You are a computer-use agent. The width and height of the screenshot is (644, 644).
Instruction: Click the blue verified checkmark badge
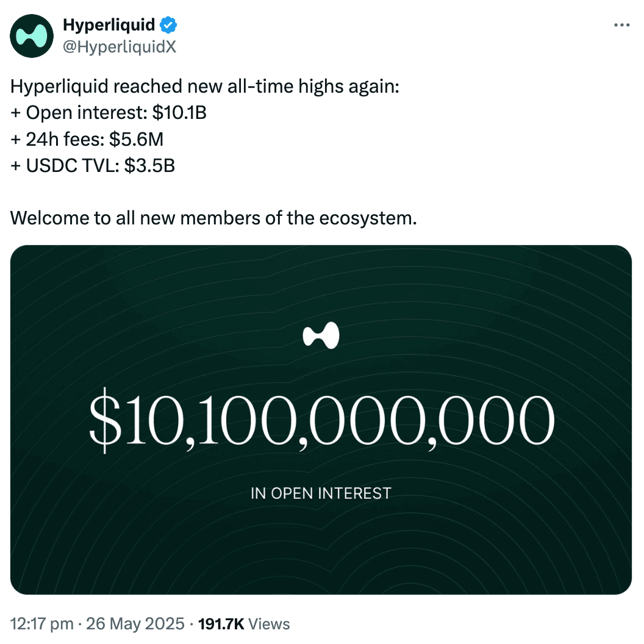pyautogui.click(x=168, y=25)
